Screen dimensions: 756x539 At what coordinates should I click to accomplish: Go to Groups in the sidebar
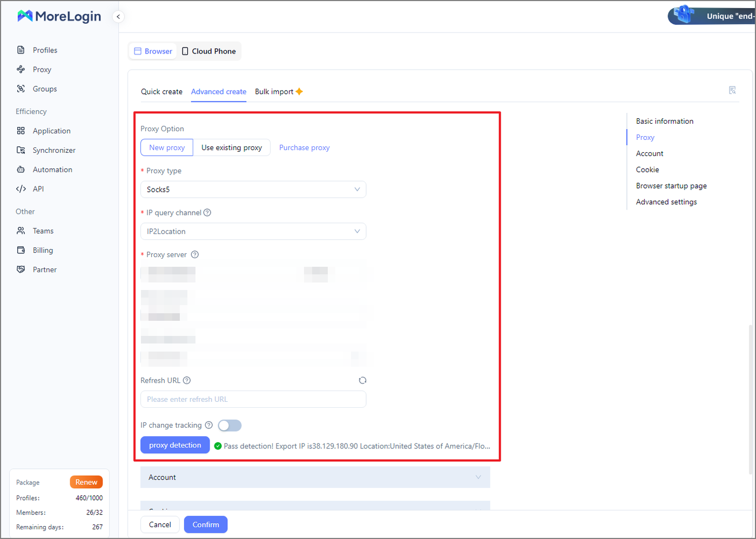(x=44, y=89)
